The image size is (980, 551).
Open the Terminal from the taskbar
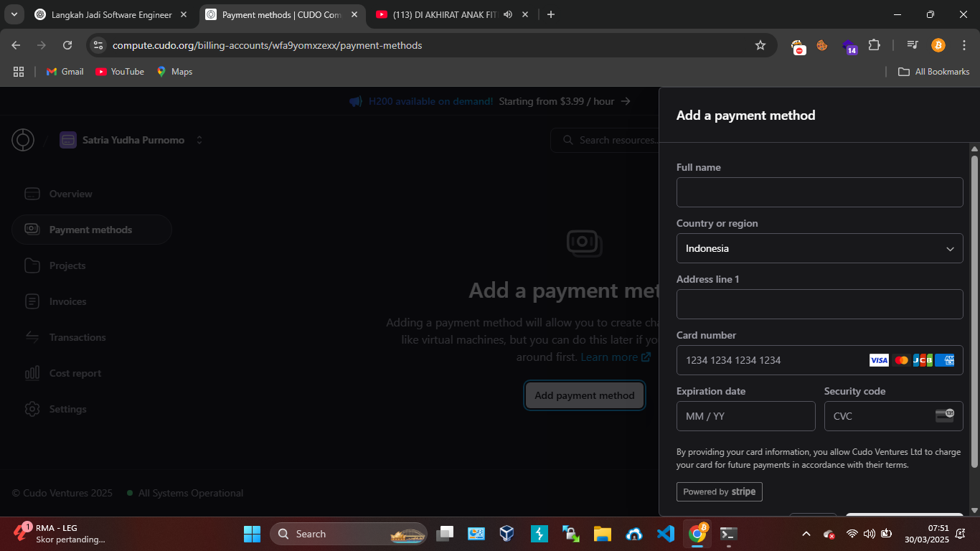pos(728,534)
